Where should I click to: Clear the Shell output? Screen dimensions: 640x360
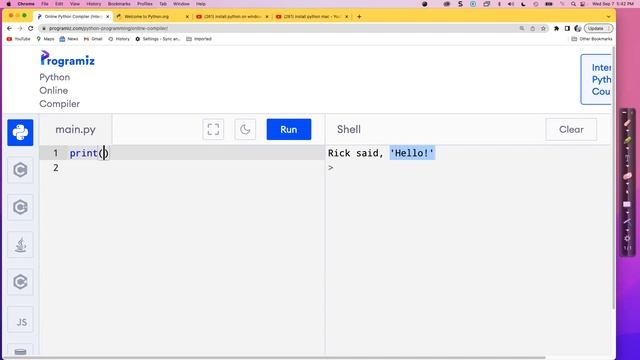tap(571, 129)
